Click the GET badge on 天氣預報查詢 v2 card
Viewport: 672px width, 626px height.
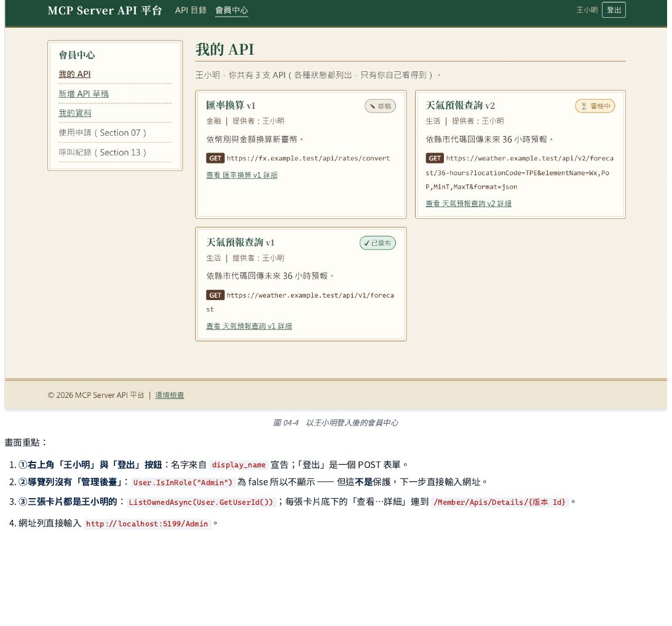pos(435,158)
